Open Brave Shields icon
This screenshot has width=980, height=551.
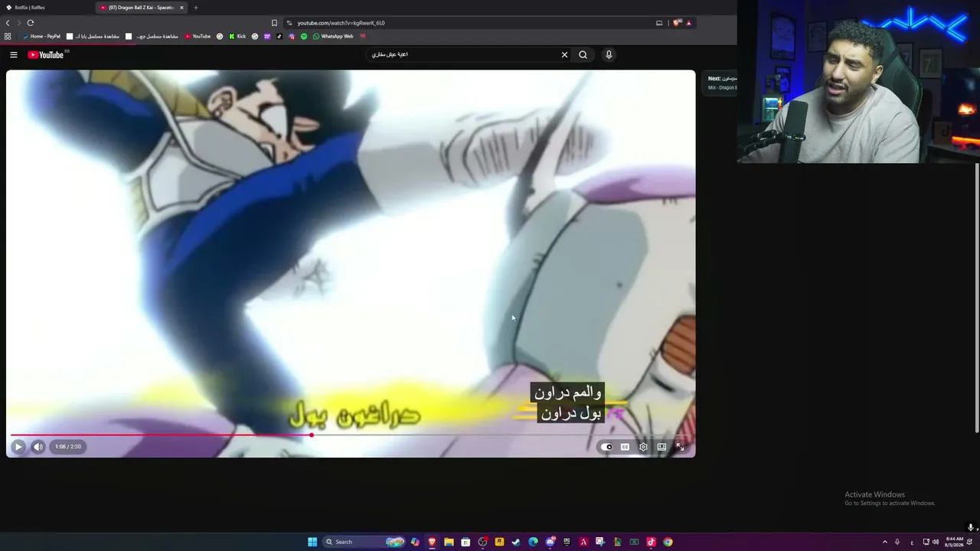677,23
